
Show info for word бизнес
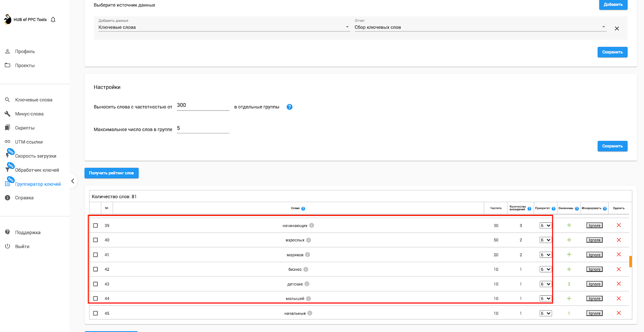coord(306,269)
